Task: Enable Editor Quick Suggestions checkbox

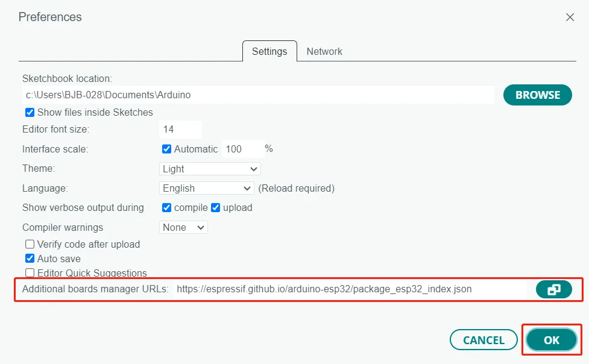Action: click(x=30, y=273)
